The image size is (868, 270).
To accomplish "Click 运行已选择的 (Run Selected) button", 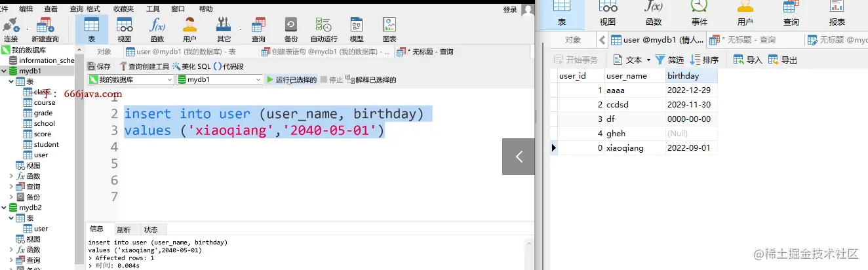I will pos(292,80).
